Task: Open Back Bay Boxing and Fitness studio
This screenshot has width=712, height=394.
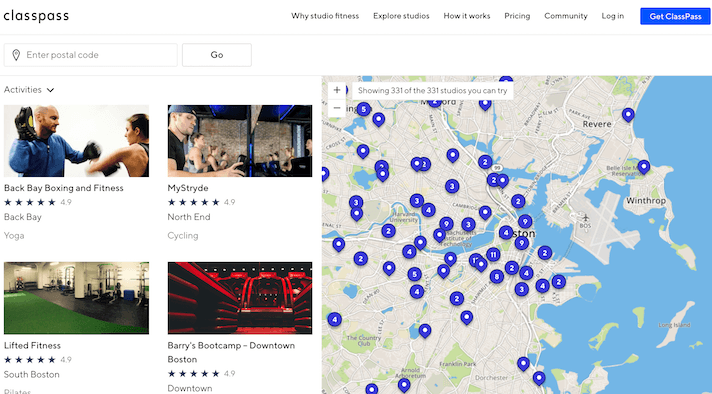Action: [x=64, y=188]
